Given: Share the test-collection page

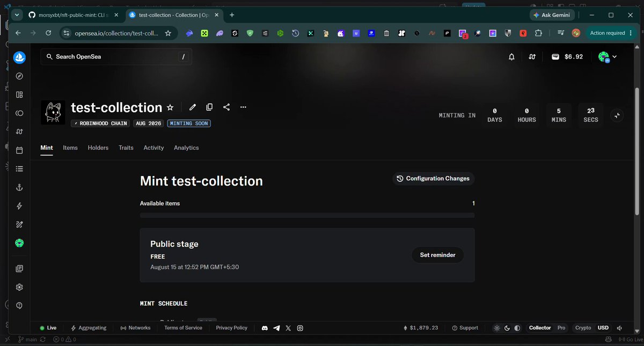Looking at the screenshot, I should [226, 107].
